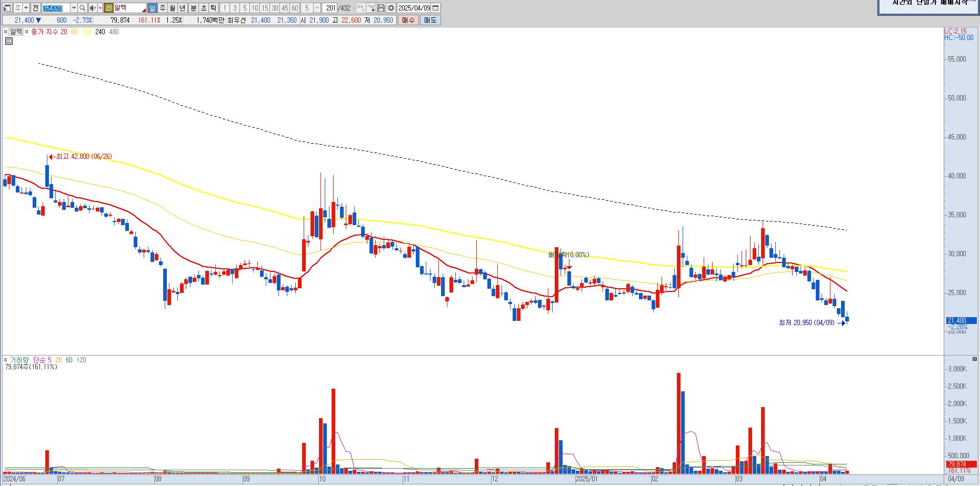
Task: Click the speaker sound icon
Action: tap(93, 8)
